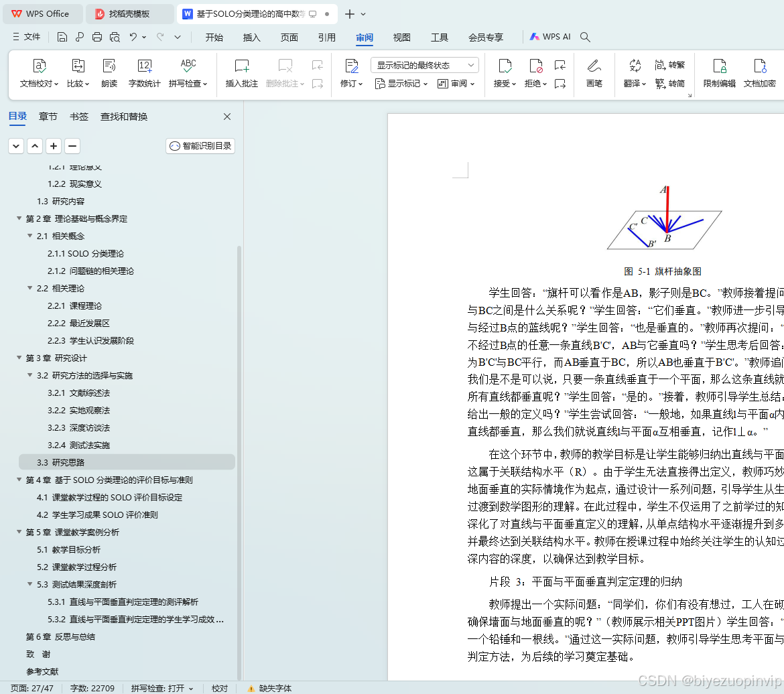Convert text with 繁转简

pos(669,84)
